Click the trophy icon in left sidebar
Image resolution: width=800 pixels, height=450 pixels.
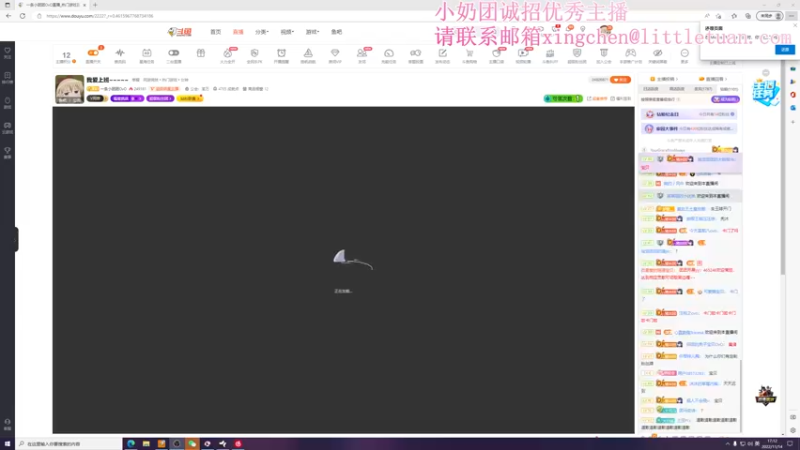tap(7, 153)
